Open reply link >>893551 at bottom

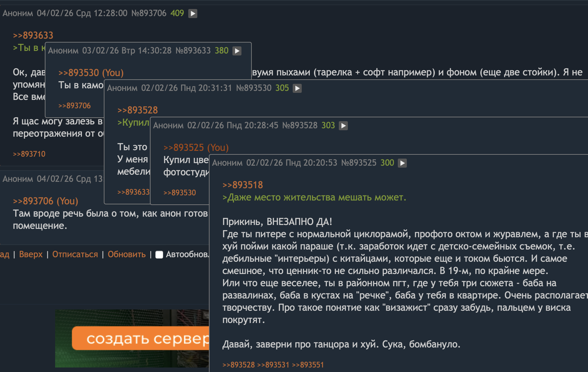click(308, 365)
